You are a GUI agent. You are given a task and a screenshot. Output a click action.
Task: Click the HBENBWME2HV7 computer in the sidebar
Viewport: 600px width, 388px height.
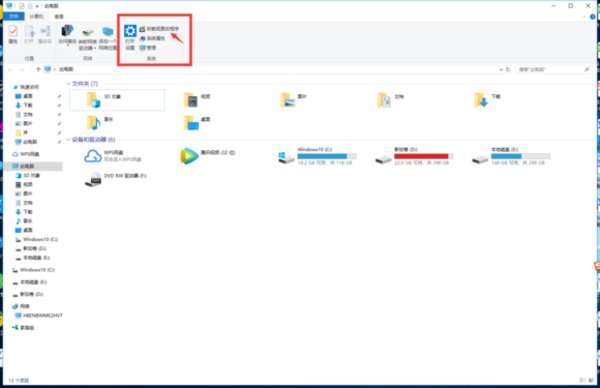(39, 316)
